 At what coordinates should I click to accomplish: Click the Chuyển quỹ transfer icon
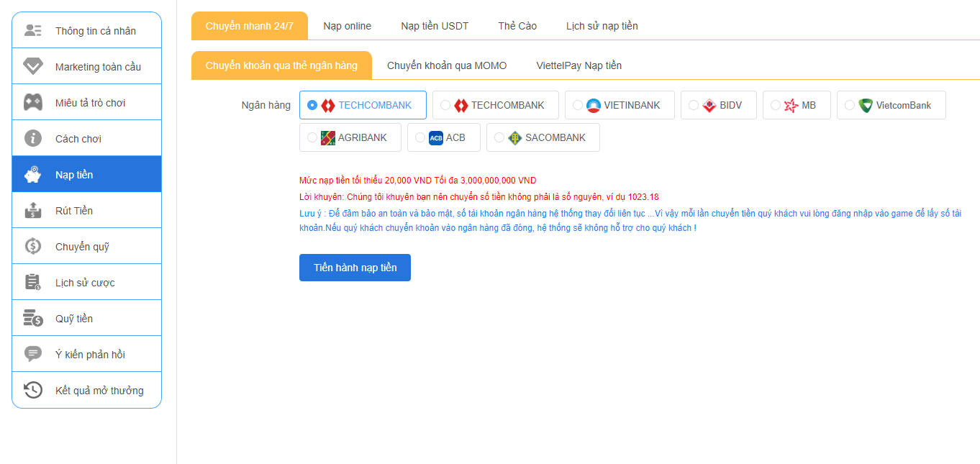[33, 246]
